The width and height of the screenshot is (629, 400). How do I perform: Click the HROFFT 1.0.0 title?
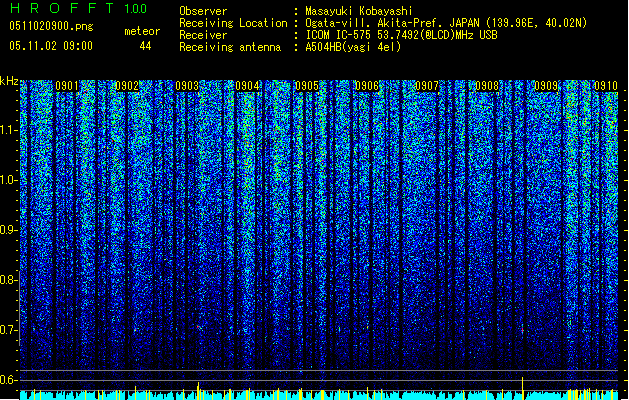point(78,8)
